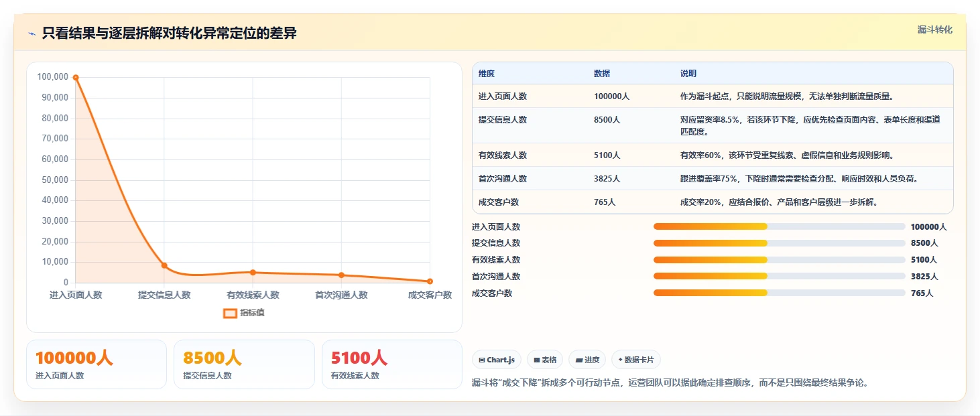Click table cell 5100人

[x=607, y=155]
